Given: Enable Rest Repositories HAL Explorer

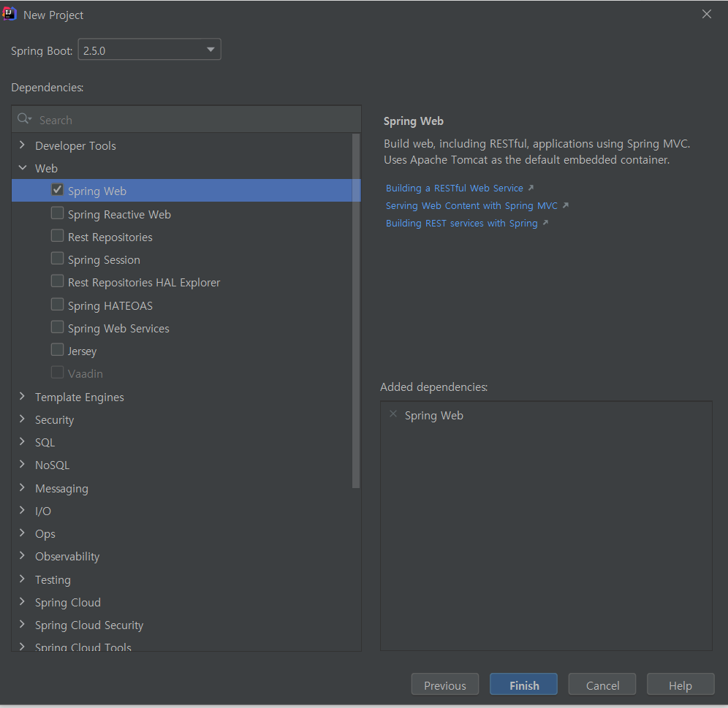Looking at the screenshot, I should [x=57, y=281].
